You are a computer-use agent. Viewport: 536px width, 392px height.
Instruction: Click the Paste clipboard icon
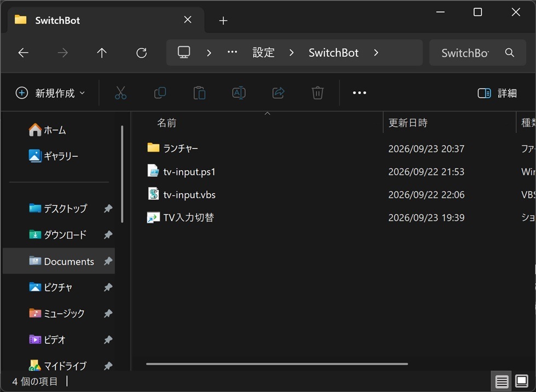click(x=199, y=93)
